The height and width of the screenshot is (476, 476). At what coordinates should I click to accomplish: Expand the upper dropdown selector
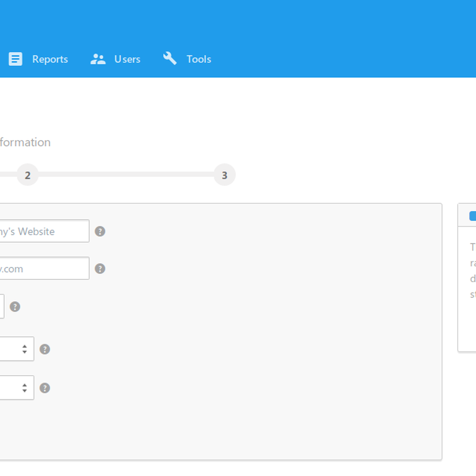(17, 349)
